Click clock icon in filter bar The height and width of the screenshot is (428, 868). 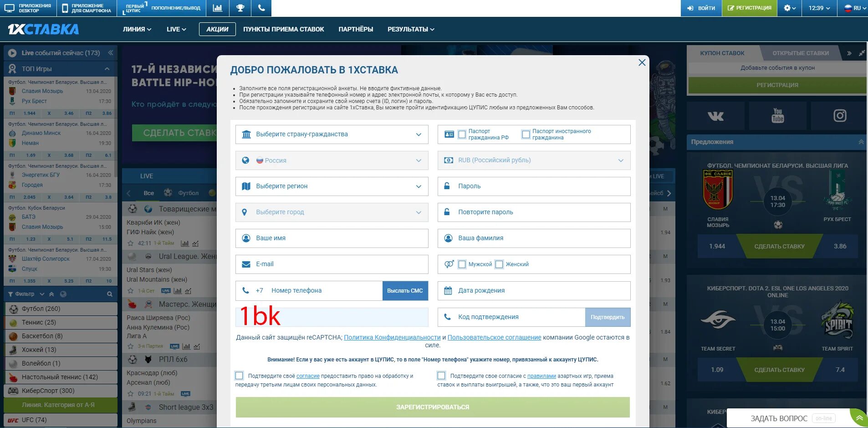63,294
